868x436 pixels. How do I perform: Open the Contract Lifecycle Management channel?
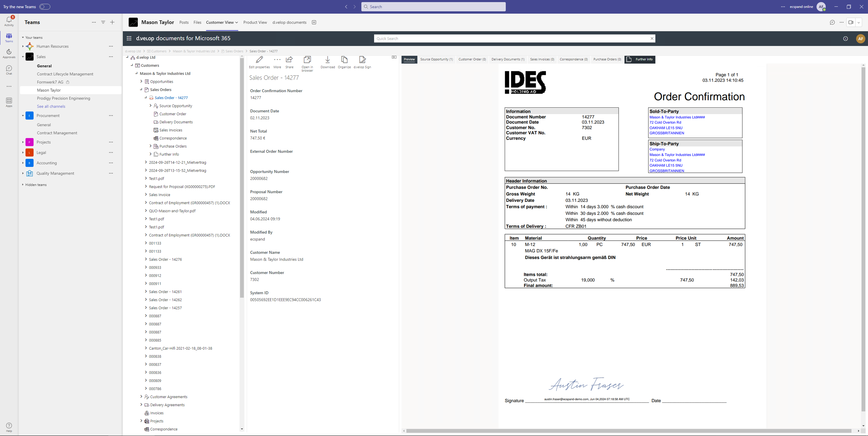point(65,74)
